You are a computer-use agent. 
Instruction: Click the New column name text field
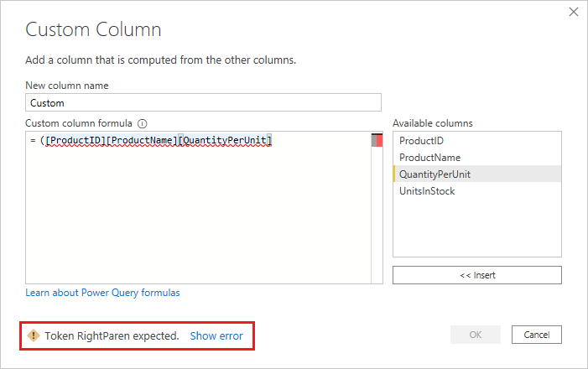pyautogui.click(x=204, y=103)
